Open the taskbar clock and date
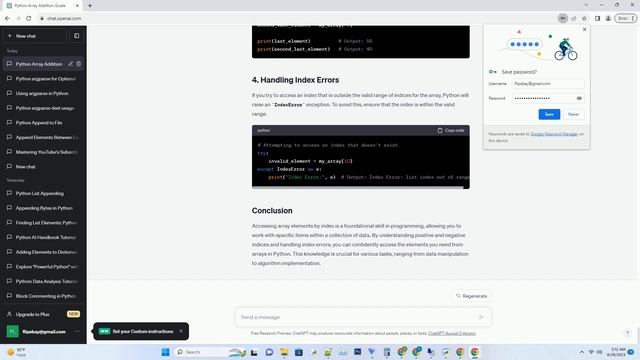640x360 pixels. [x=616, y=352]
